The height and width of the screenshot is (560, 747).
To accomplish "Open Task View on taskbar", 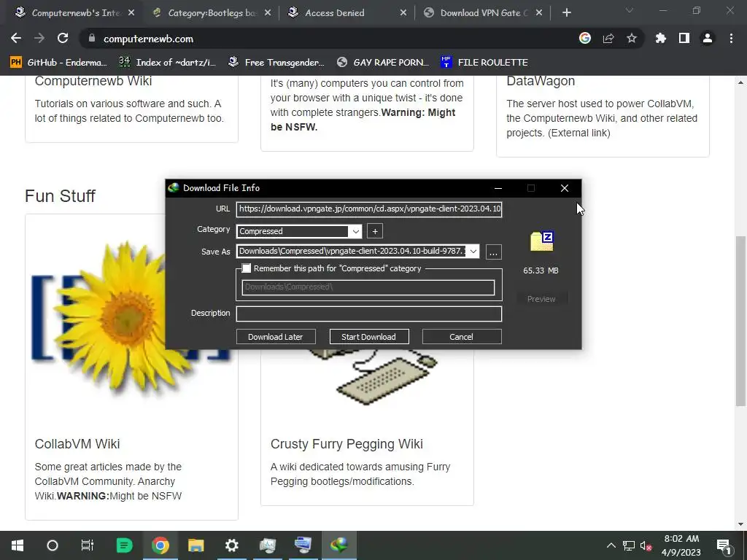I will [88, 545].
